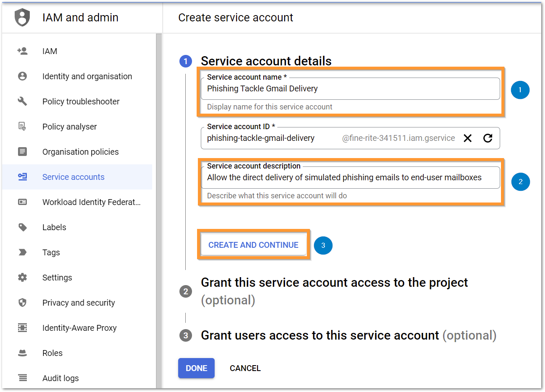Clear the service account ID with X icon

coord(467,138)
